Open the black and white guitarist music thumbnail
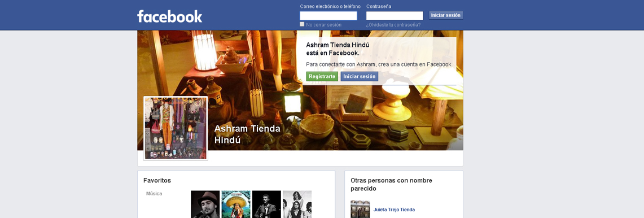 coord(266,204)
